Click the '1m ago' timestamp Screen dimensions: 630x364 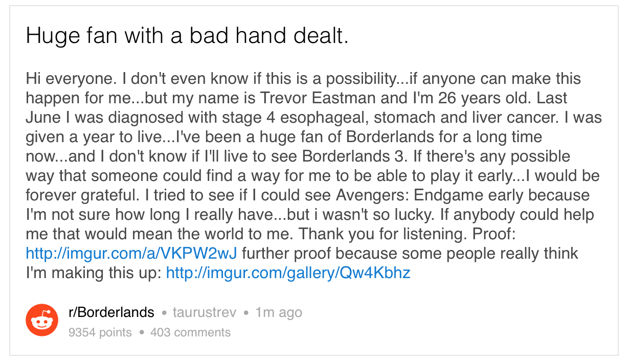coord(279,312)
